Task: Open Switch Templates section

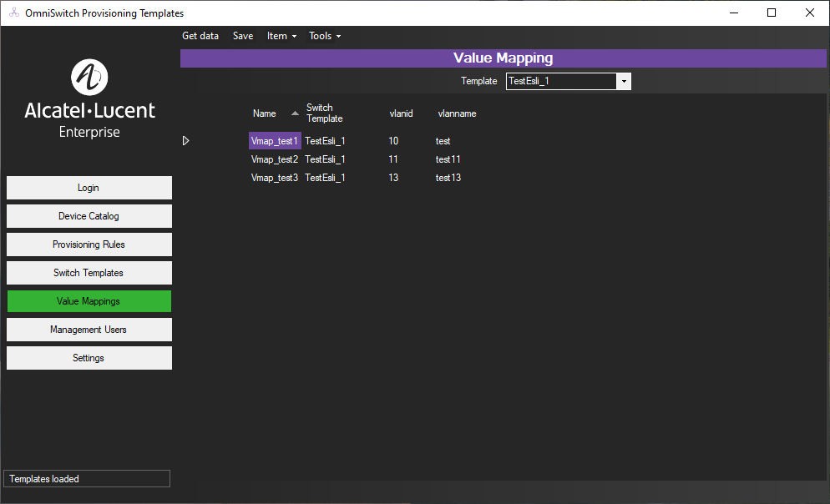Action: (x=89, y=273)
